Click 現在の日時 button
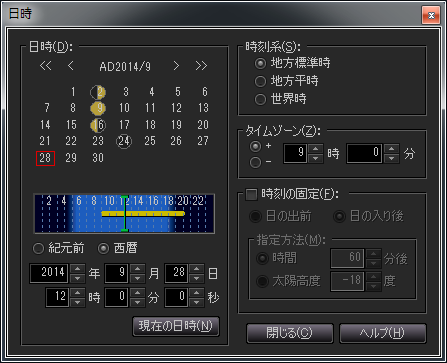The width and height of the screenshot is (447, 363). tap(176, 326)
